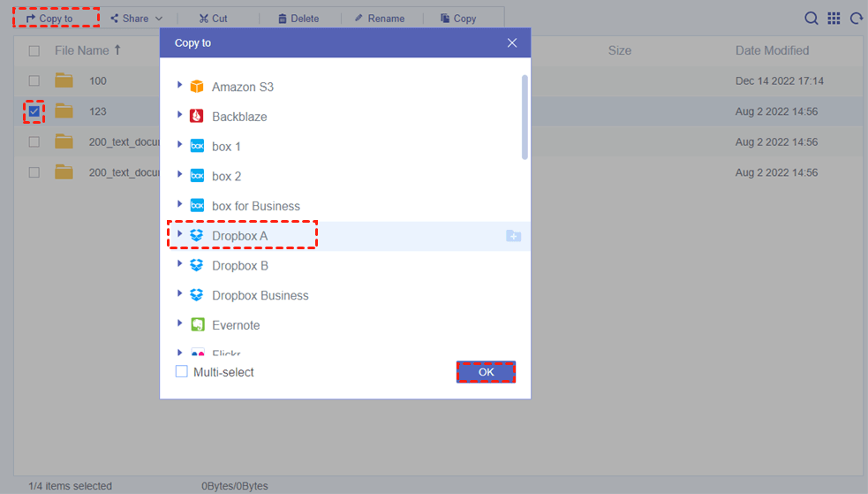868x494 pixels.
Task: Expand the Dropbox B tree node
Action: point(179,263)
